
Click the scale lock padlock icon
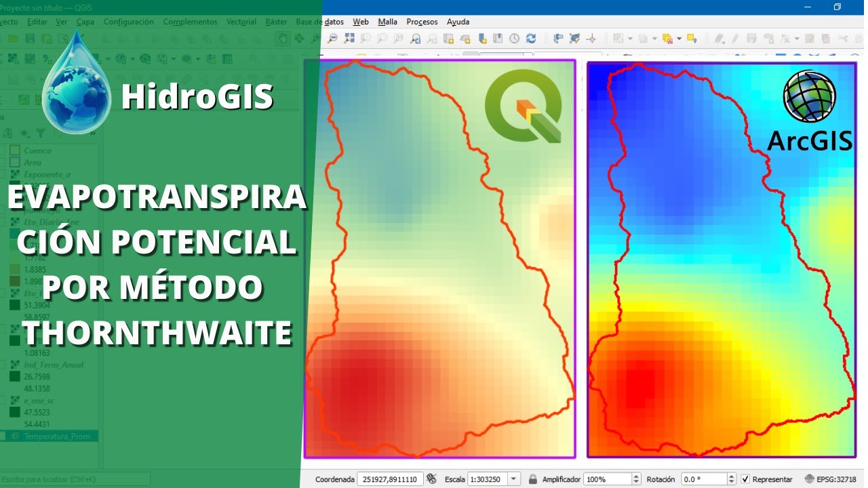(533, 479)
